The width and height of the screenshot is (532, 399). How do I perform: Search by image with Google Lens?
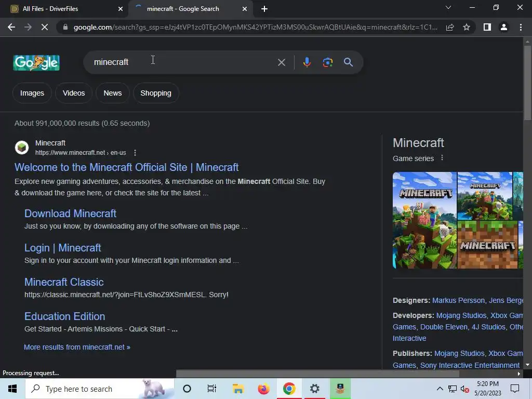327,62
